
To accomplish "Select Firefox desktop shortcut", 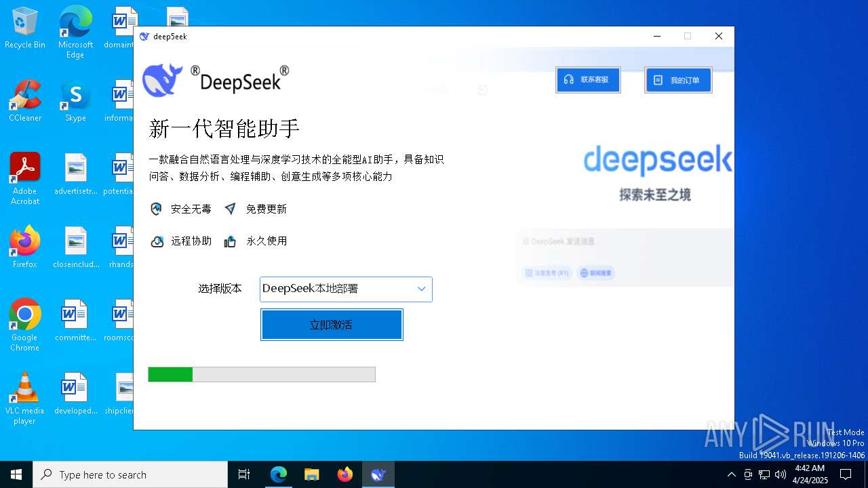I will pos(25,247).
